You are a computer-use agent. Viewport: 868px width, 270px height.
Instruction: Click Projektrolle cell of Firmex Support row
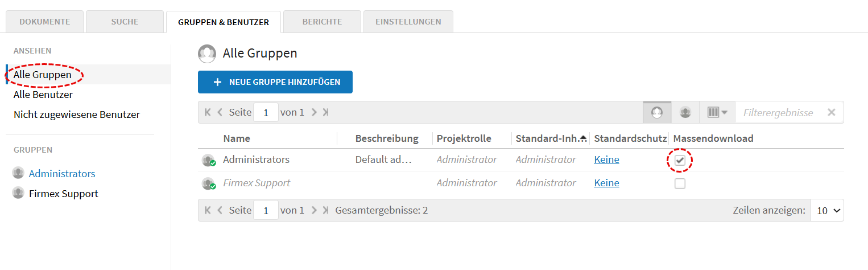pos(466,183)
